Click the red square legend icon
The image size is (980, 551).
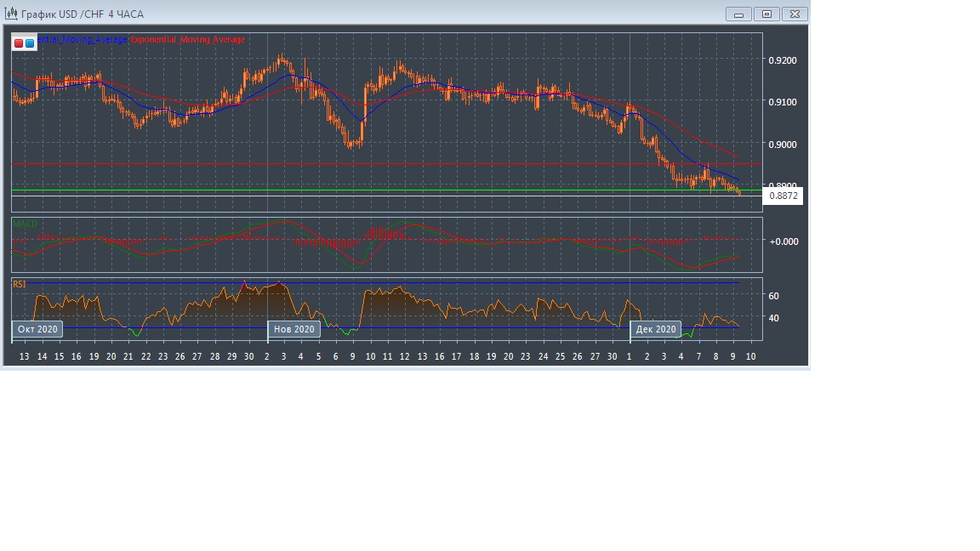[19, 43]
